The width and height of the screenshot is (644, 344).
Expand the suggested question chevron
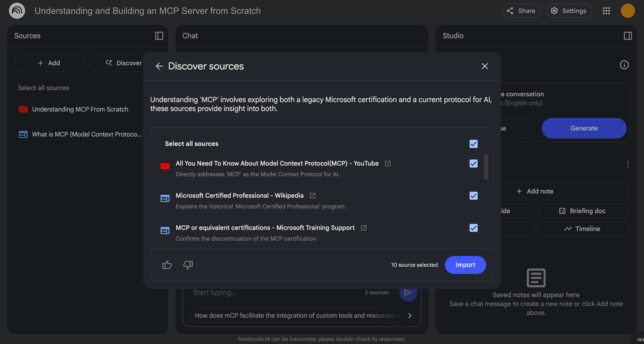pyautogui.click(x=409, y=316)
